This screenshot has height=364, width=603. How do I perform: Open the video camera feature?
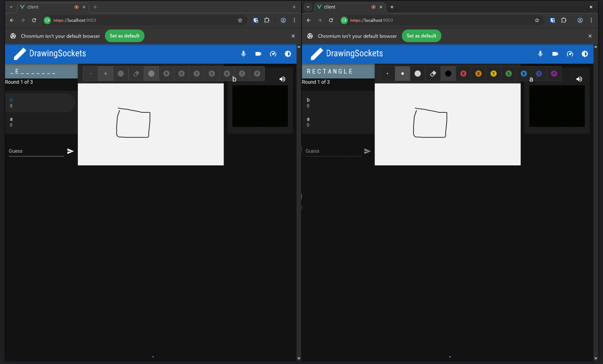(x=555, y=54)
